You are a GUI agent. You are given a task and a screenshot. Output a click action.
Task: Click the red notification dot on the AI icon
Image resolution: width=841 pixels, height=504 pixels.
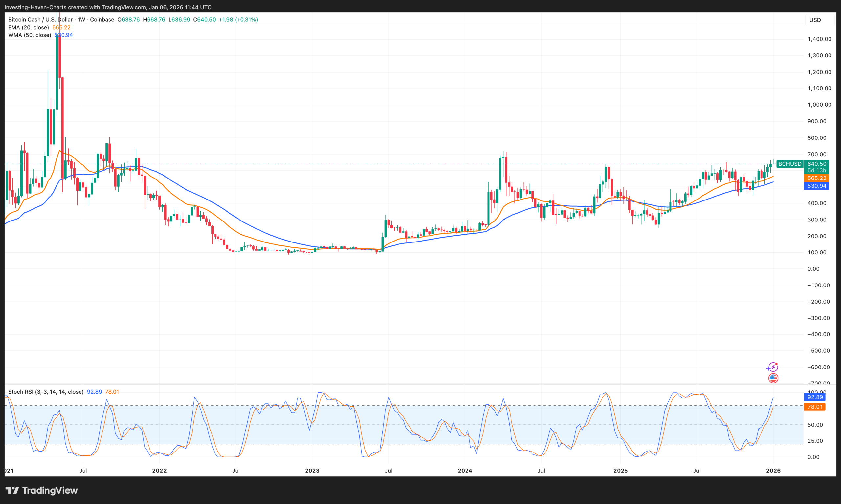tap(777, 364)
